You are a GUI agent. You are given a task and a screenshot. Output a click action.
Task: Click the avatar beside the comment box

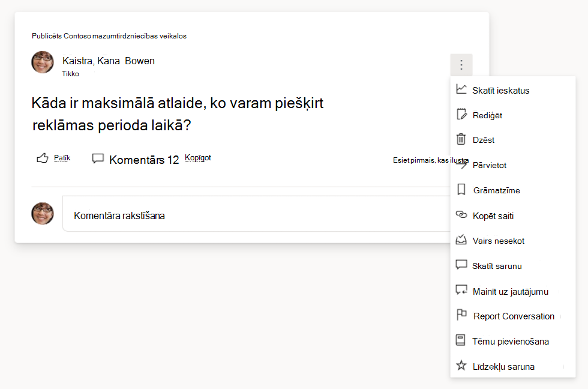43,214
